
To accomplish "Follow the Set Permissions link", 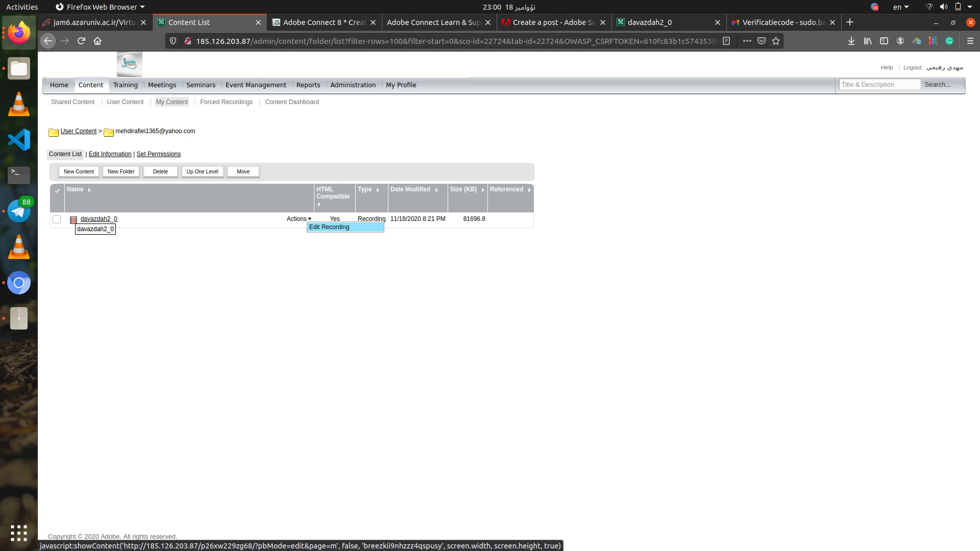I will point(158,154).
